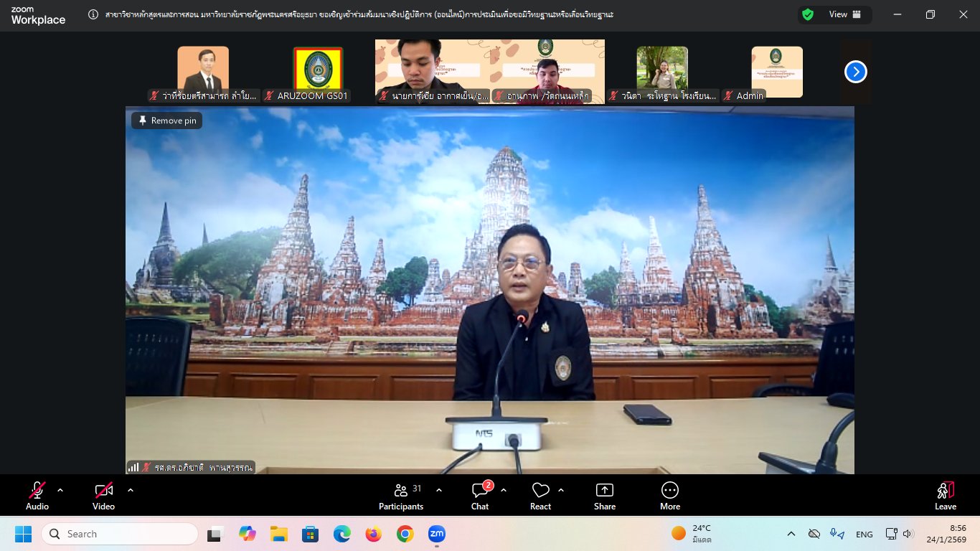Show next participants with blue arrow

(x=856, y=72)
